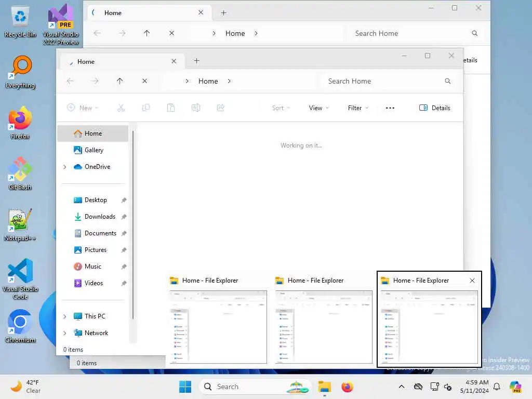The image size is (532, 399).
Task: Go back in the front Explorer window
Action: [70, 81]
